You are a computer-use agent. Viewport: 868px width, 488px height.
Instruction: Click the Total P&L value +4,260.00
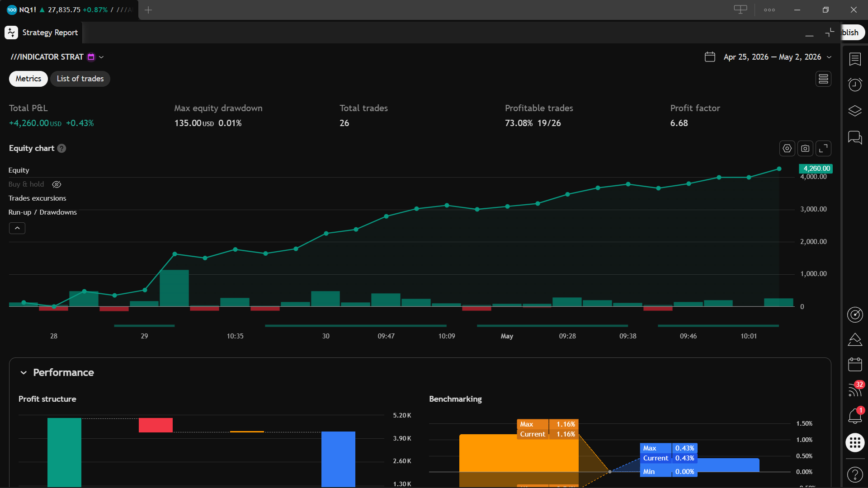pyautogui.click(x=35, y=123)
